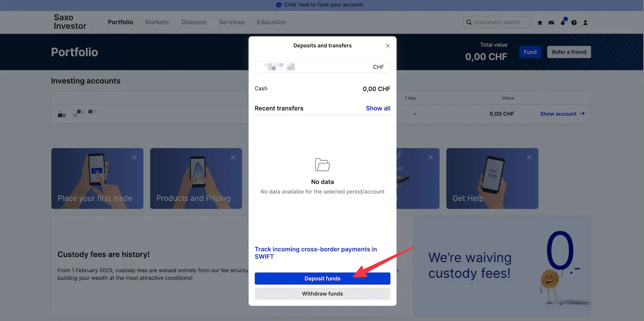Open the messages envelope icon
This screenshot has width=644, height=321.
[551, 22]
